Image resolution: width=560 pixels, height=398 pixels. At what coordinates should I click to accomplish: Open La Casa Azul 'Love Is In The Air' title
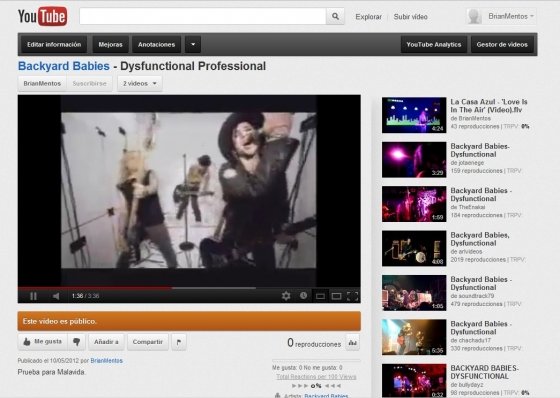point(489,106)
